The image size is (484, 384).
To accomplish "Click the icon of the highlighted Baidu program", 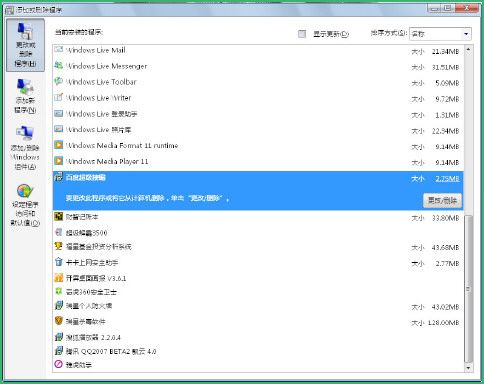I will (59, 177).
